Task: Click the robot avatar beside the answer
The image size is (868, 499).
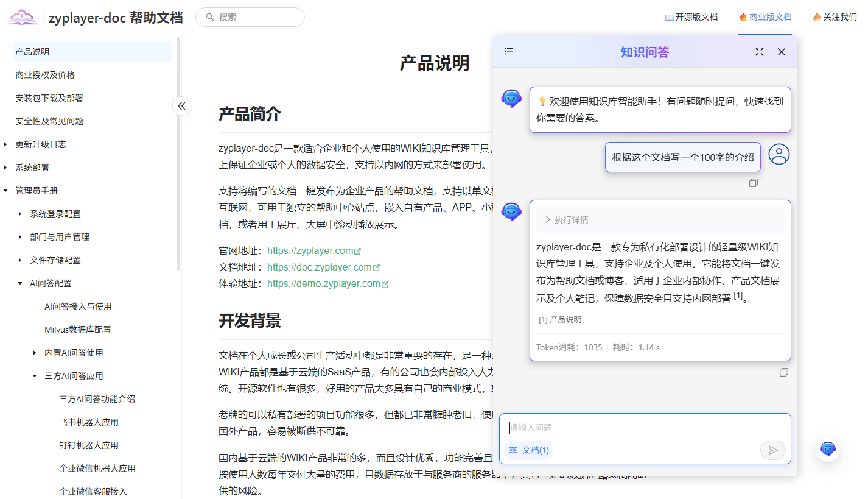Action: coord(511,211)
